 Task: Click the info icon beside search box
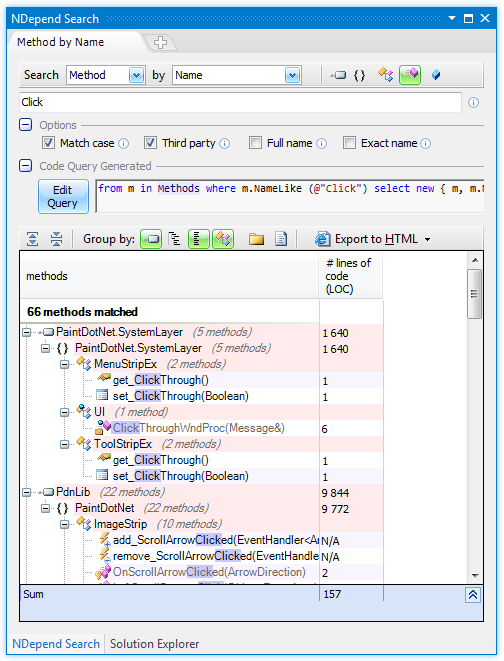473,102
